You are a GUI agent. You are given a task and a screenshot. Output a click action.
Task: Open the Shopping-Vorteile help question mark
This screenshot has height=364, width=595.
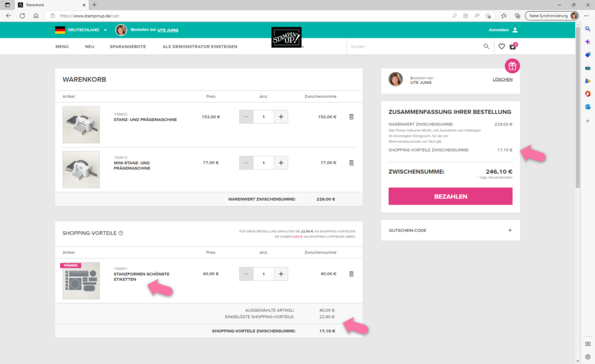pyautogui.click(x=121, y=233)
